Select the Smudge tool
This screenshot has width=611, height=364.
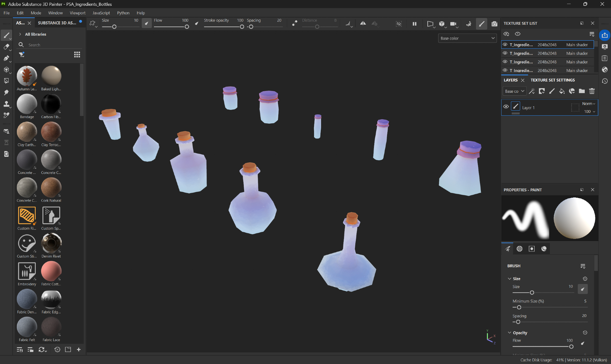point(6,92)
